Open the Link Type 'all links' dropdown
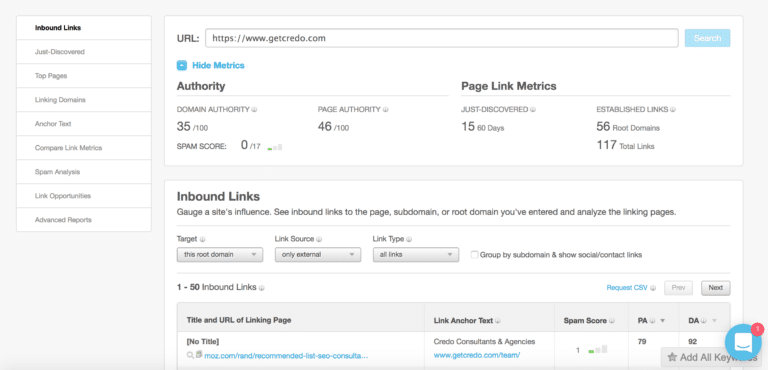The height and width of the screenshot is (370, 768). point(416,255)
